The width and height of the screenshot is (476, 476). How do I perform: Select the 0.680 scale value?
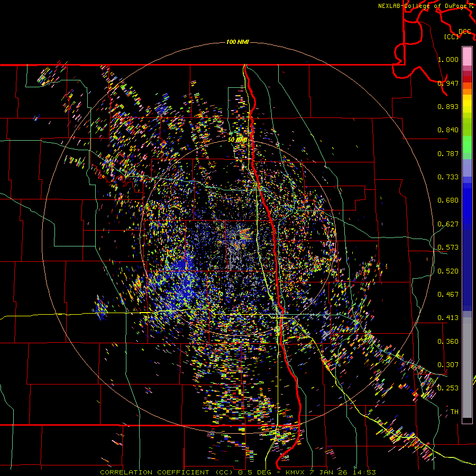click(448, 200)
